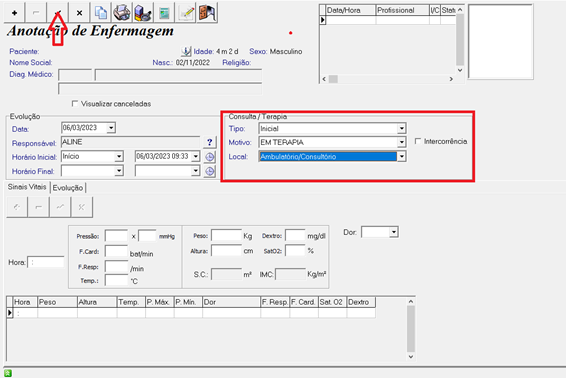566x378 pixels.
Task: Expand the Horário Final datetime dropdown
Action: click(195, 171)
